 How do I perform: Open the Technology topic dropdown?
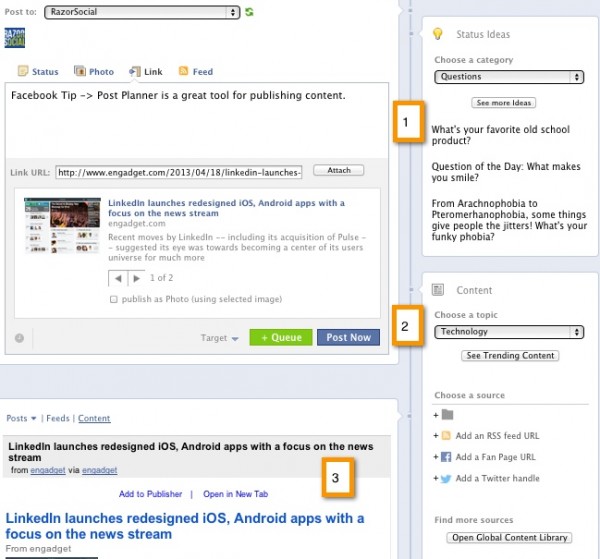pyautogui.click(x=509, y=332)
